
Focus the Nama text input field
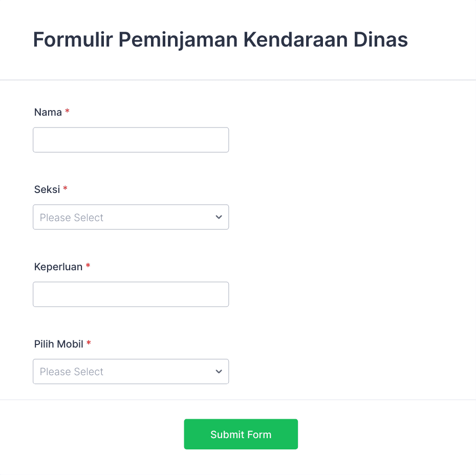131,140
